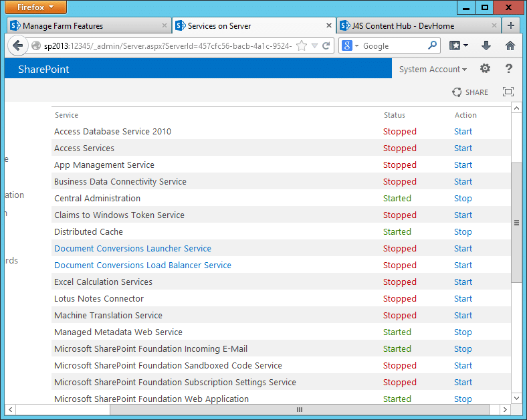The width and height of the screenshot is (527, 420).
Task: Switch to J4S Content Hub - DevHome tab
Action: [x=419, y=25]
